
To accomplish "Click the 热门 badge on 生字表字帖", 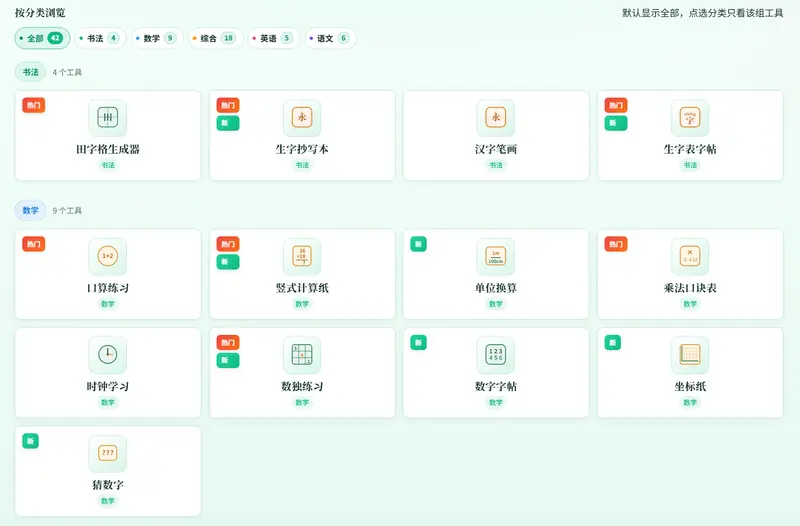I will (x=616, y=105).
